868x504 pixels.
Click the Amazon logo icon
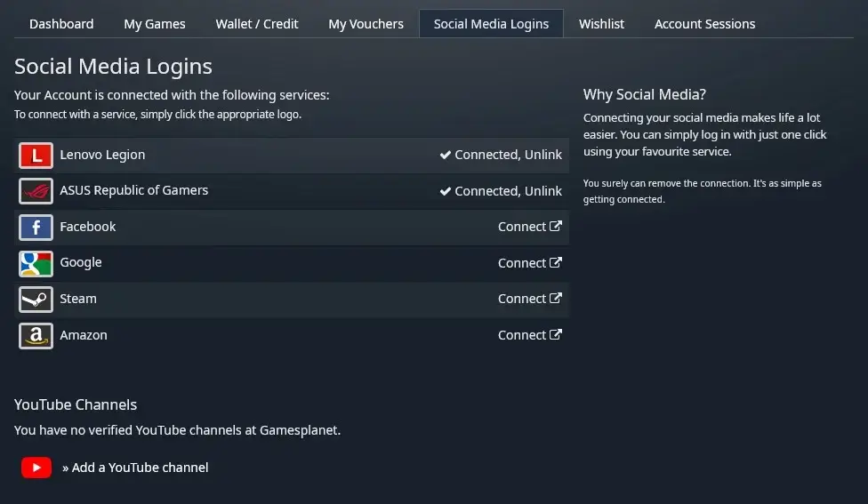click(x=36, y=335)
